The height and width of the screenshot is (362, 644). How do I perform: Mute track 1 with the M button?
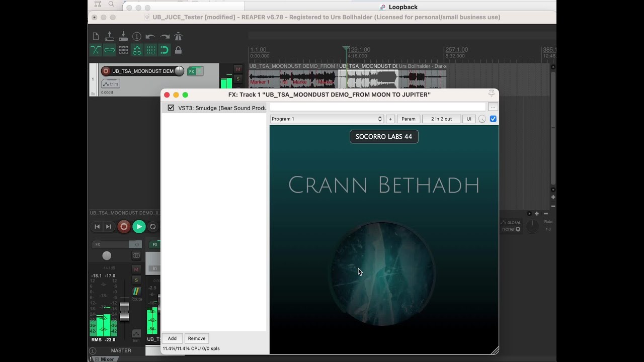pos(238,69)
